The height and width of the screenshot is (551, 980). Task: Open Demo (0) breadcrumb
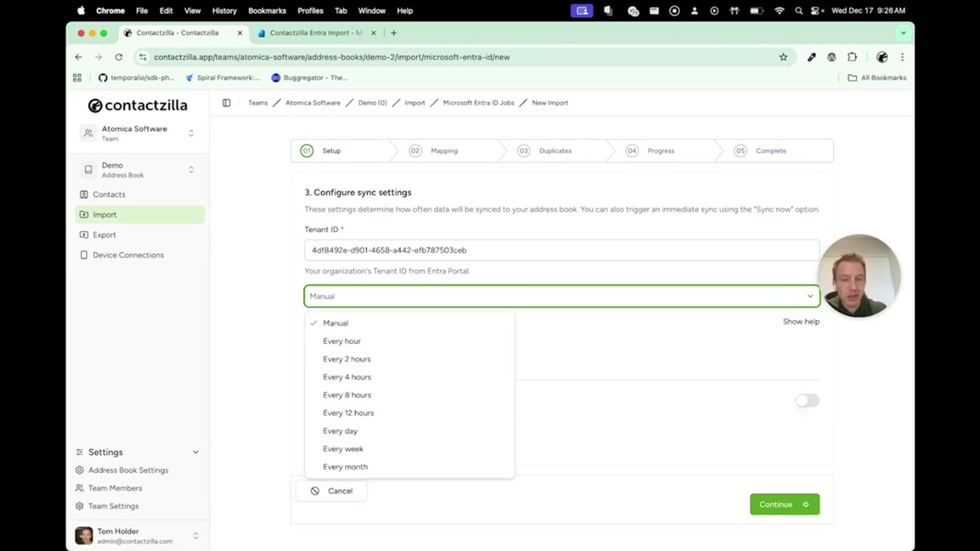click(372, 103)
